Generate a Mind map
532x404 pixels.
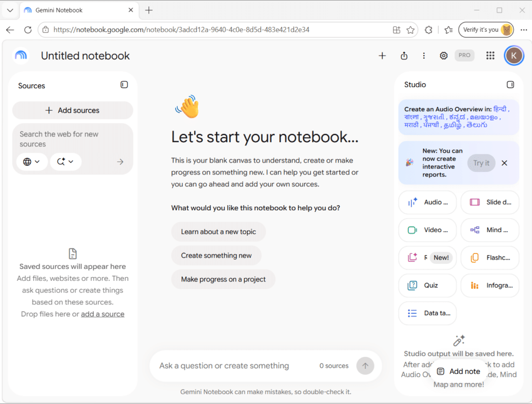pos(490,230)
